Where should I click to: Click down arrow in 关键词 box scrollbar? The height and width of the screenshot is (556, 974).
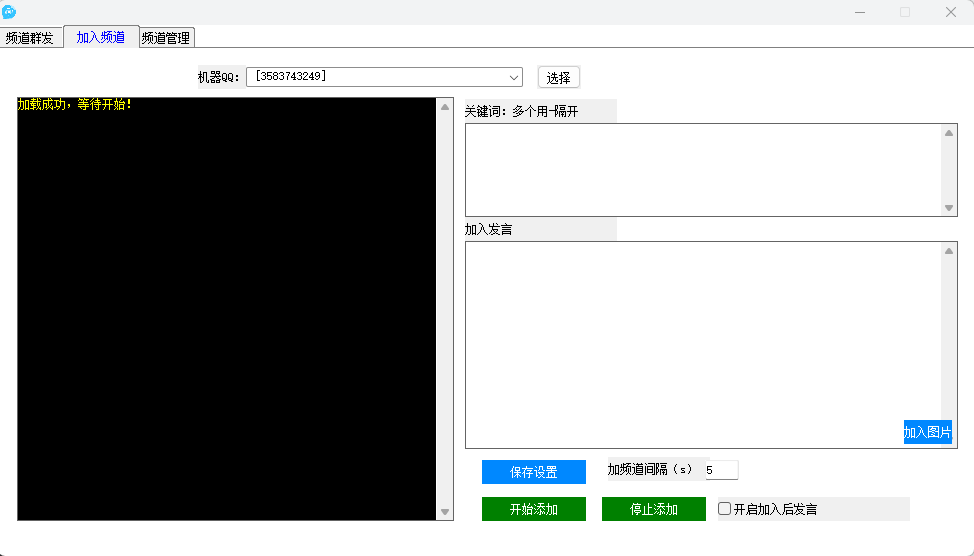[949, 208]
